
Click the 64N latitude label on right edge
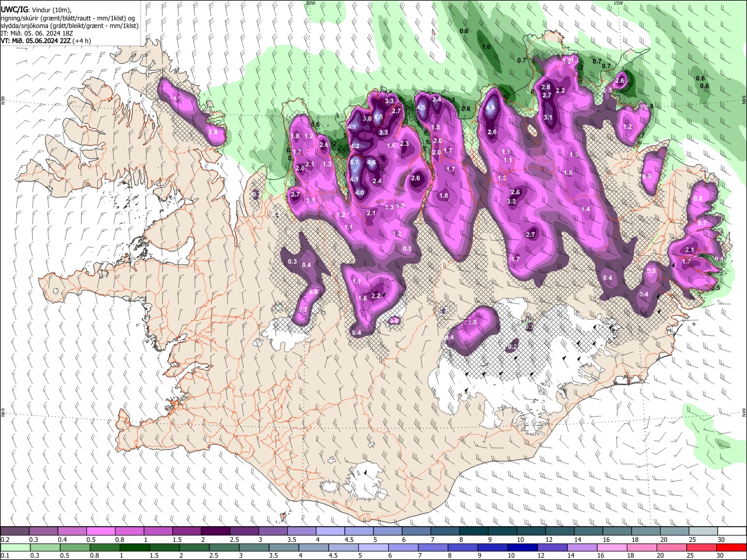point(744,411)
